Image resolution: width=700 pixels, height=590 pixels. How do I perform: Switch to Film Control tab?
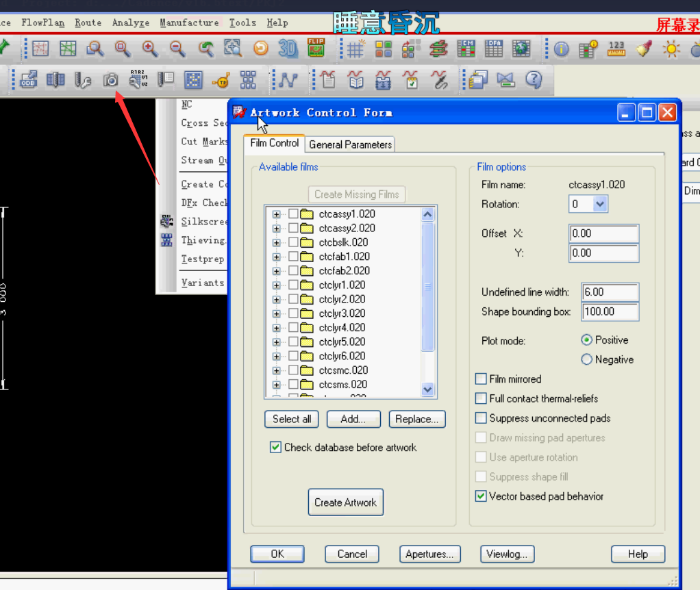pos(274,143)
